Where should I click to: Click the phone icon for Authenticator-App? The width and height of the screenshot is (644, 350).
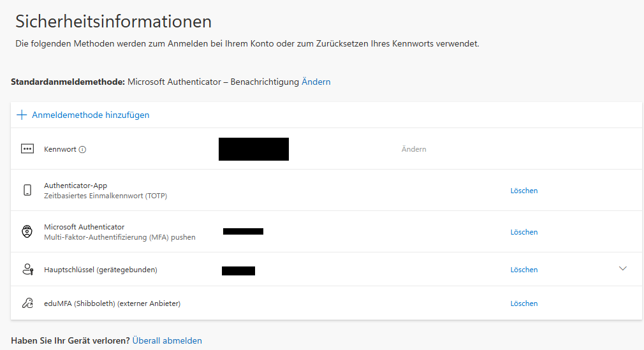[27, 190]
